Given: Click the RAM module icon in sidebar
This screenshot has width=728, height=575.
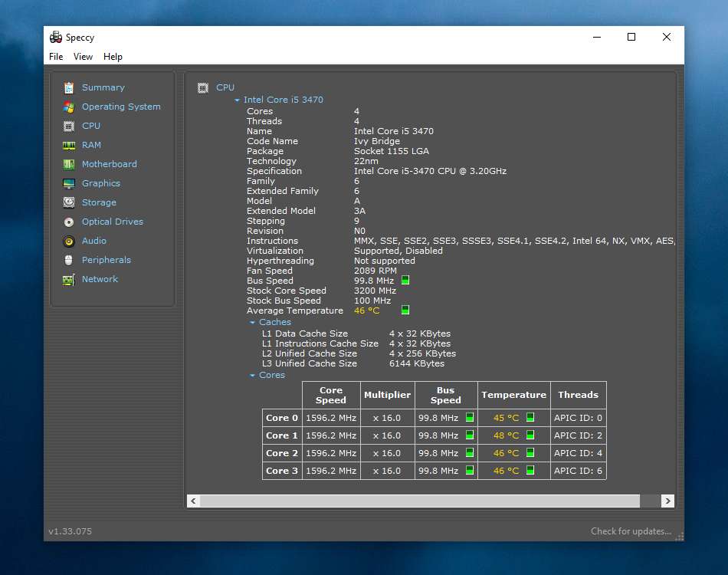Looking at the screenshot, I should point(69,146).
